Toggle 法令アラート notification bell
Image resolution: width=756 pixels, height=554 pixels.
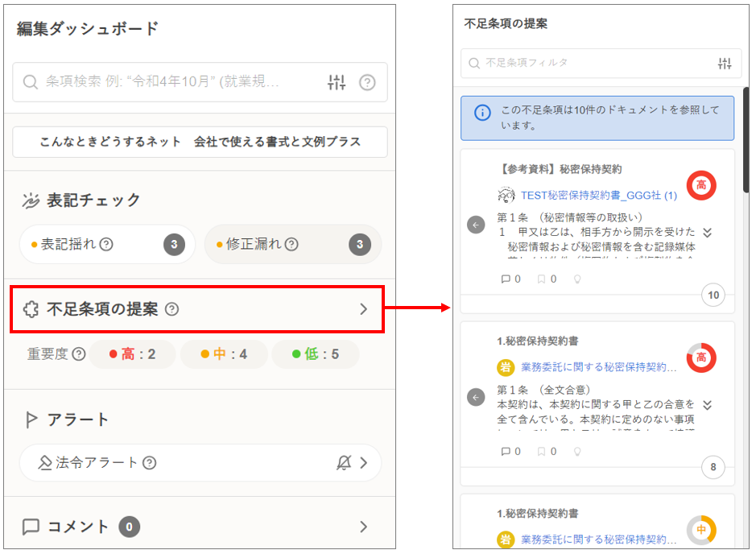pos(344,462)
